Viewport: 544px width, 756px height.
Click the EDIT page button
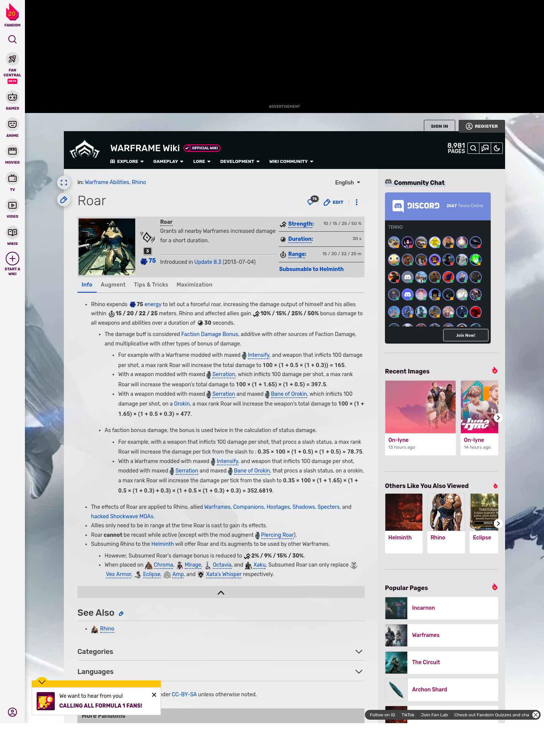coord(334,202)
